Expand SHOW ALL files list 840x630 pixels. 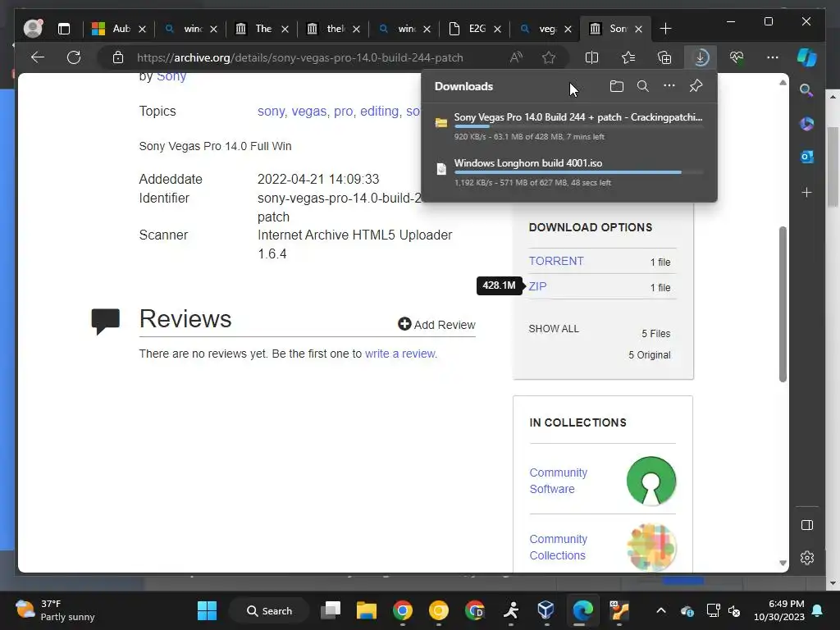(554, 328)
